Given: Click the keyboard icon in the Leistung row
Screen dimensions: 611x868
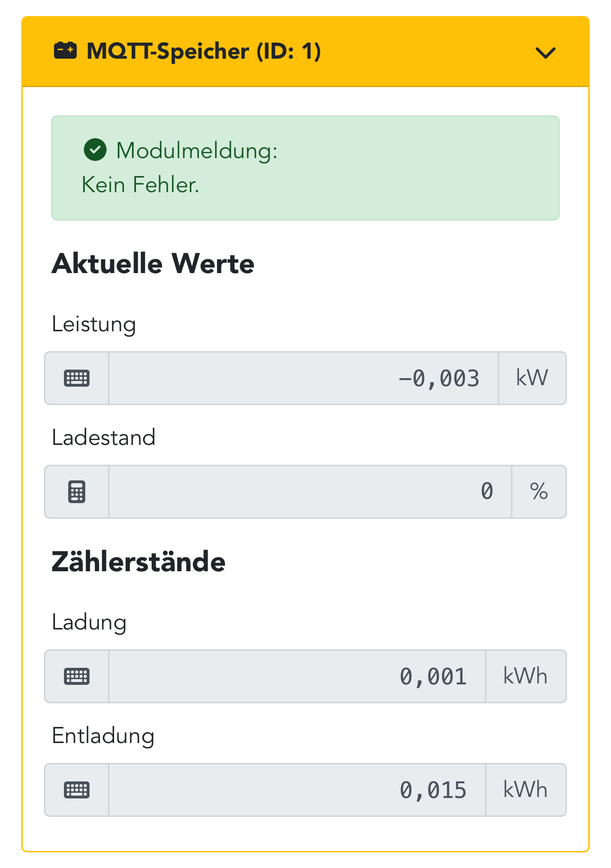Looking at the screenshot, I should coord(77,378).
